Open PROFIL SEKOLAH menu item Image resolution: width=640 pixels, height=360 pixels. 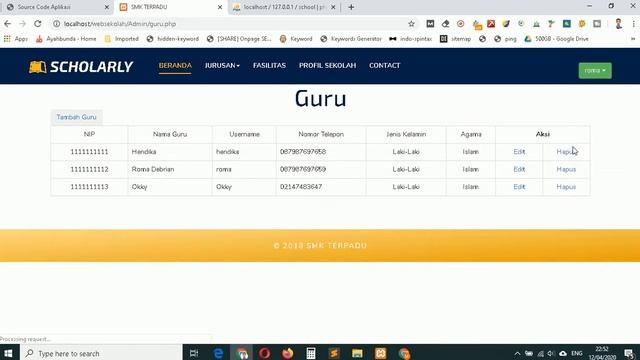pos(327,65)
